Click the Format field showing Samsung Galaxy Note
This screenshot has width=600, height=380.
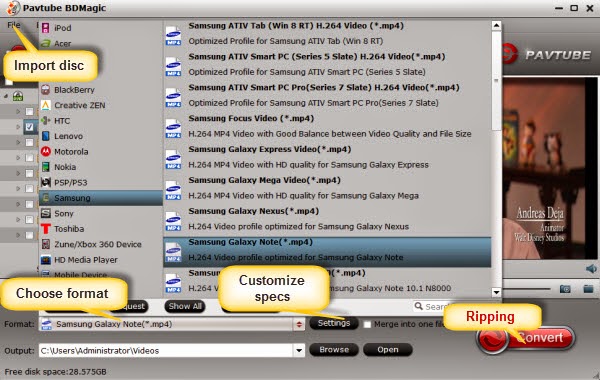coord(166,325)
